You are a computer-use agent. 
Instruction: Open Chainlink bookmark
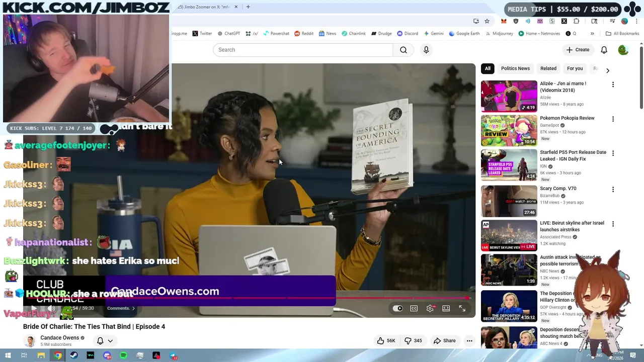[354, 34]
